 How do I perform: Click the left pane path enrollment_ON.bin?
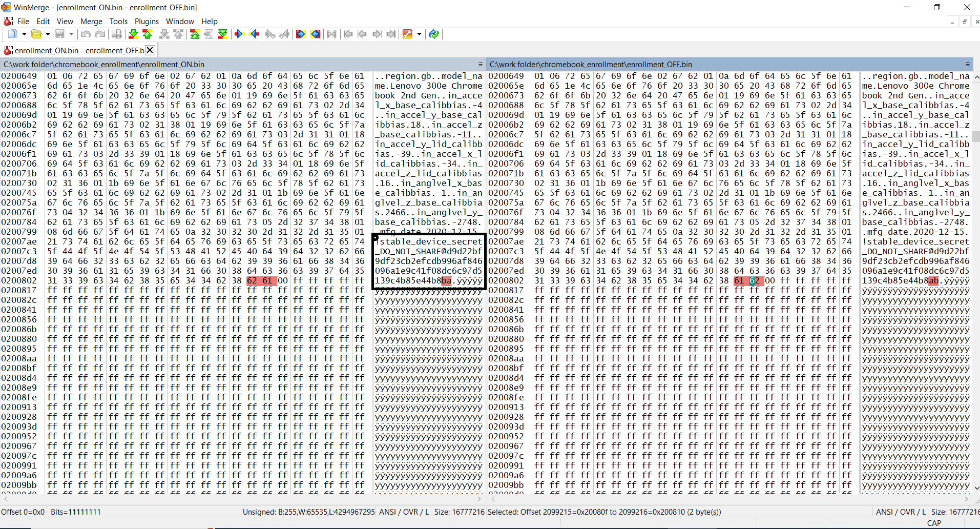(x=104, y=65)
